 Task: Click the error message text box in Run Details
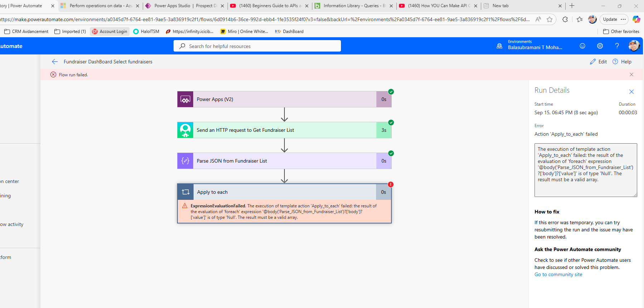[586, 170]
